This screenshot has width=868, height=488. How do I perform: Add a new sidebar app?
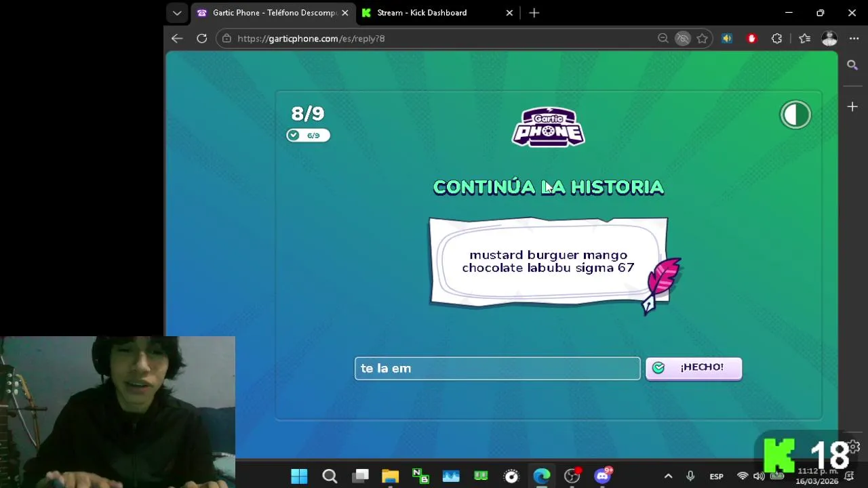click(x=852, y=106)
